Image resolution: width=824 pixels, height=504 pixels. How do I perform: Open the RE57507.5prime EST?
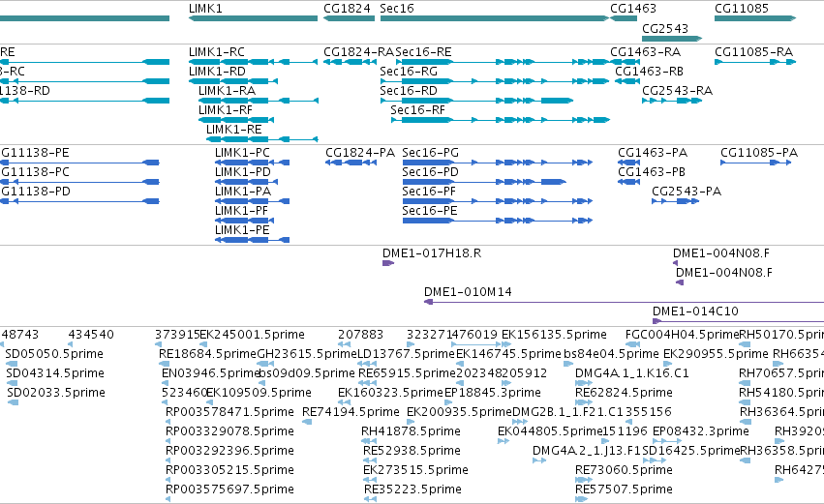click(x=581, y=500)
